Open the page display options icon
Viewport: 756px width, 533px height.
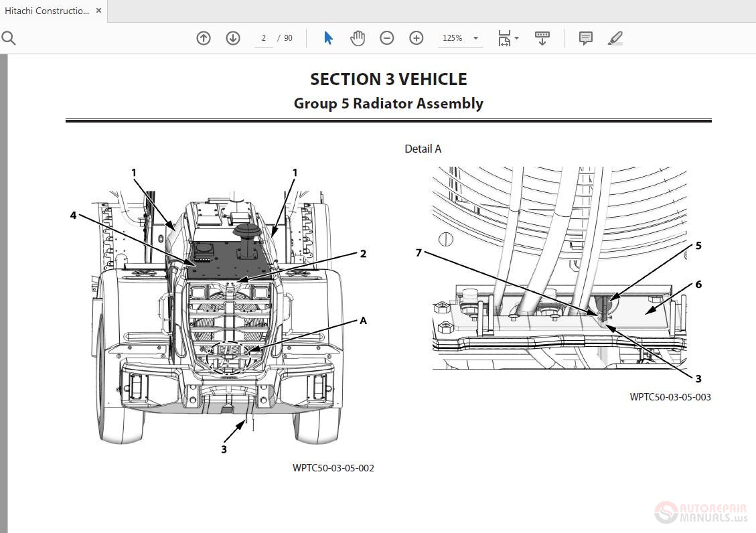tap(542, 37)
